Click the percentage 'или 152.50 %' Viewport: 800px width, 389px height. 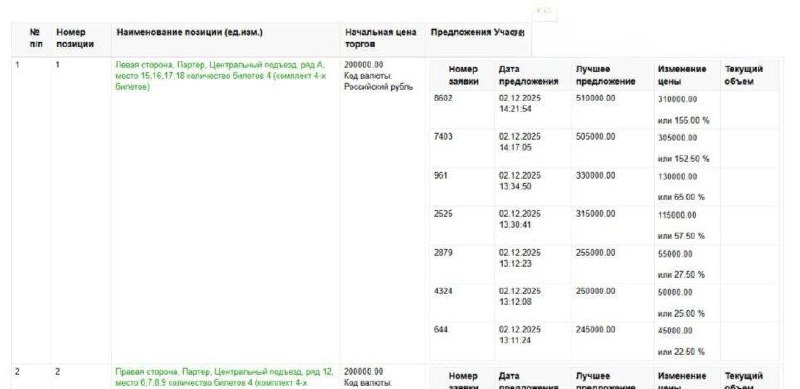tap(683, 159)
